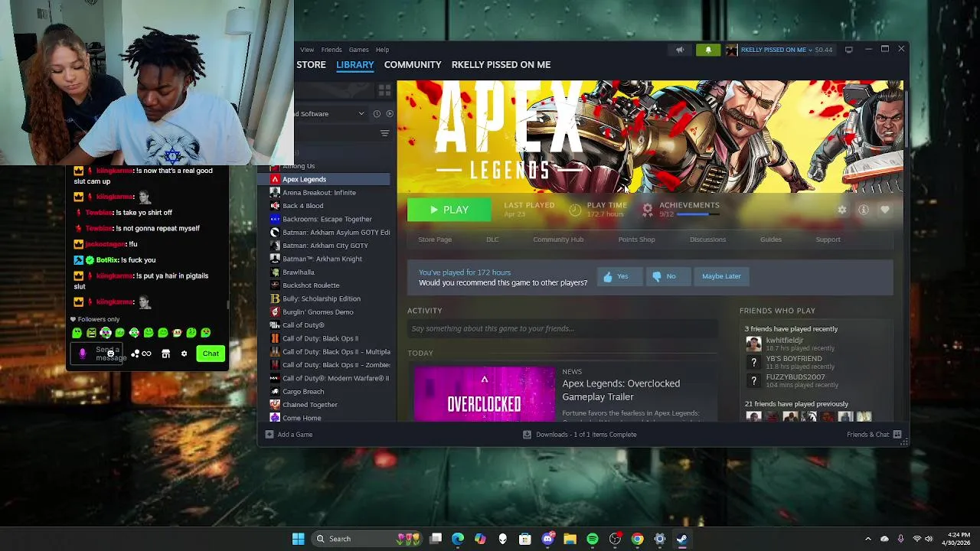
Task: Open the Discussions link
Action: coord(707,240)
